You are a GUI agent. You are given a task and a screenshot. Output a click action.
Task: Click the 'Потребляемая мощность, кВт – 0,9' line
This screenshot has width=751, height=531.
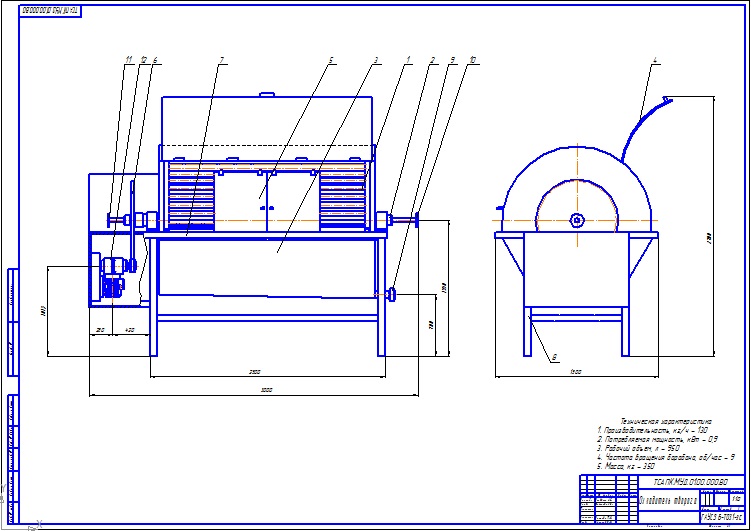657,439
